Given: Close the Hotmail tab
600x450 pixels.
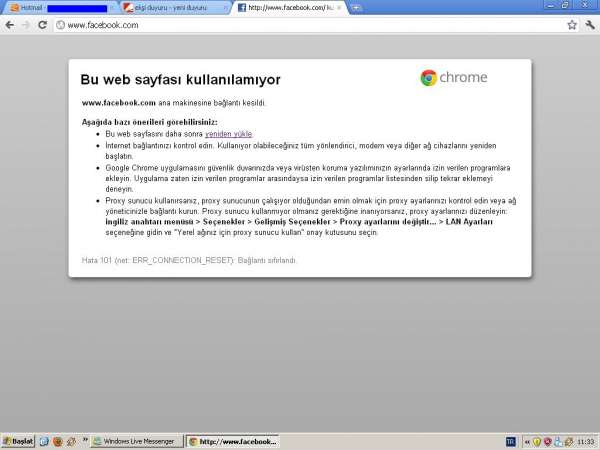Looking at the screenshot, I should tap(111, 8).
